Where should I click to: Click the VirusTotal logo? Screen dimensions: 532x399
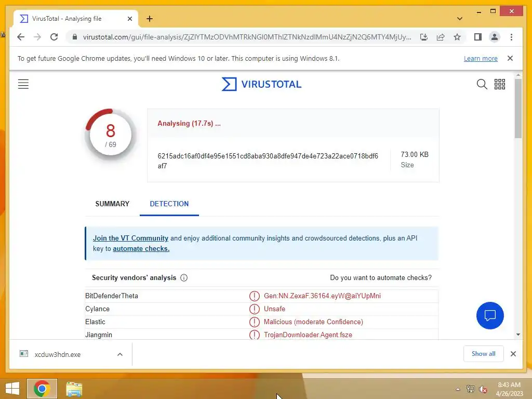coord(261,84)
